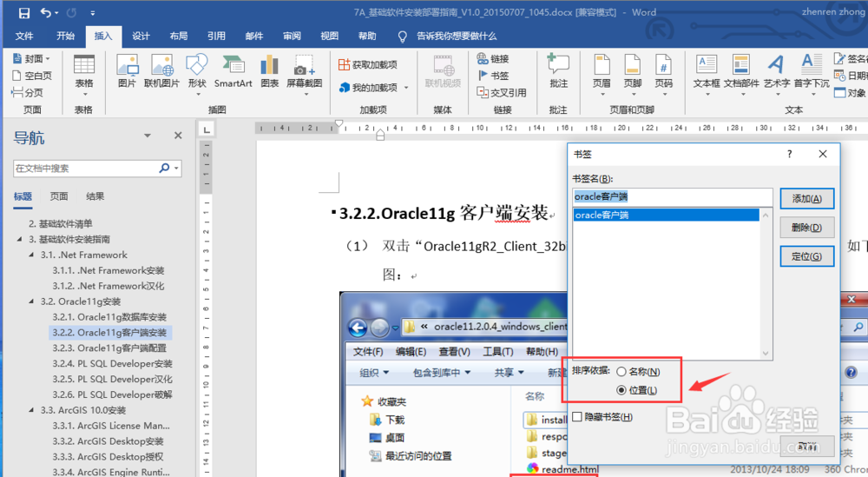Click the Add (添加) button in bookmark dialog
868x477 pixels.
click(x=806, y=199)
